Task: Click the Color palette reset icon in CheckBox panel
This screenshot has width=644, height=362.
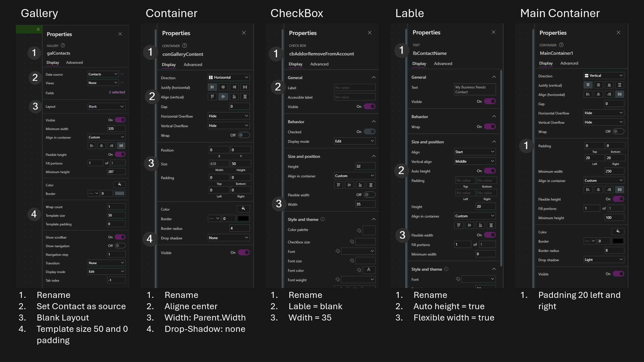Action: (x=359, y=230)
